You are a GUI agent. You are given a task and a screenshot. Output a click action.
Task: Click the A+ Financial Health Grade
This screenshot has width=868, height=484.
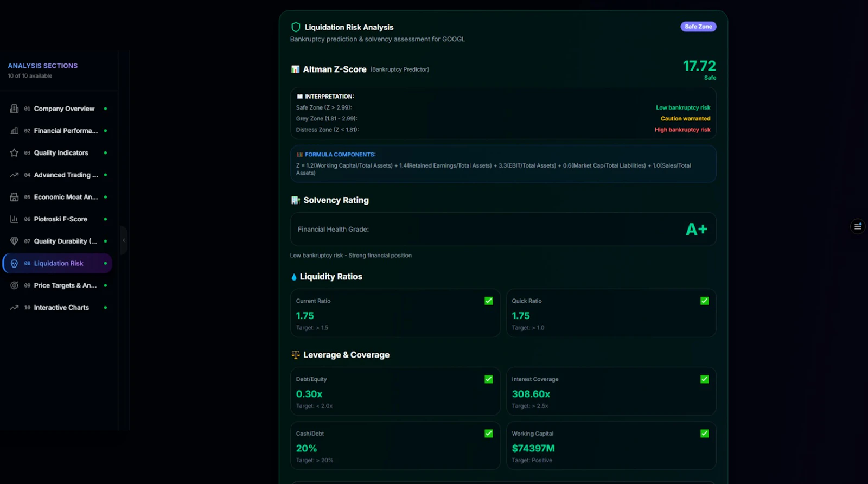[x=697, y=230]
